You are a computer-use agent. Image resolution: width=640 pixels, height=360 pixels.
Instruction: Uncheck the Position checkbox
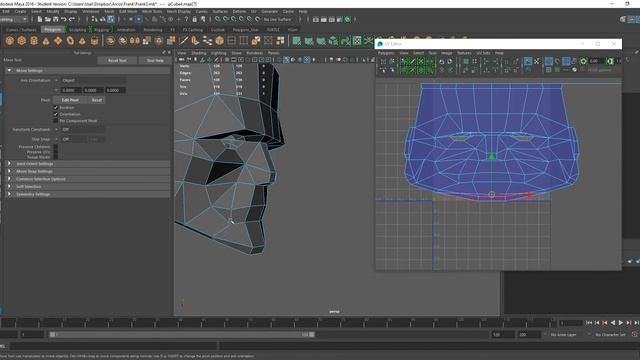(x=56, y=108)
